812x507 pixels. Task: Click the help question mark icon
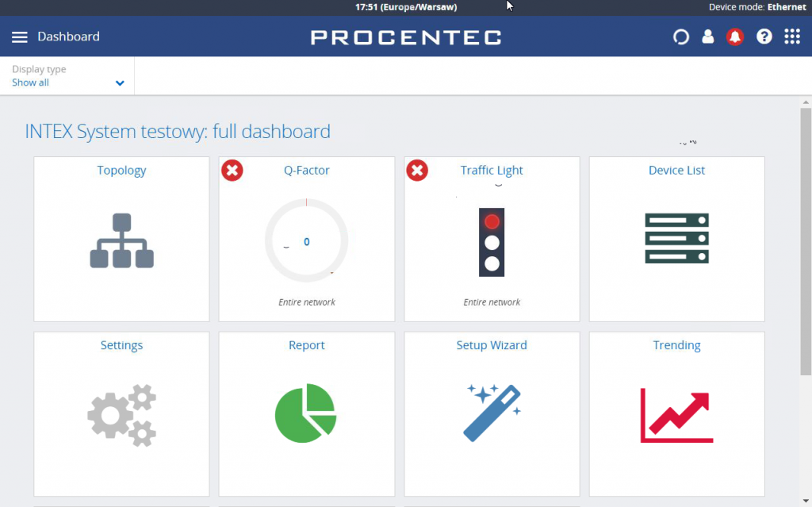[x=764, y=36]
